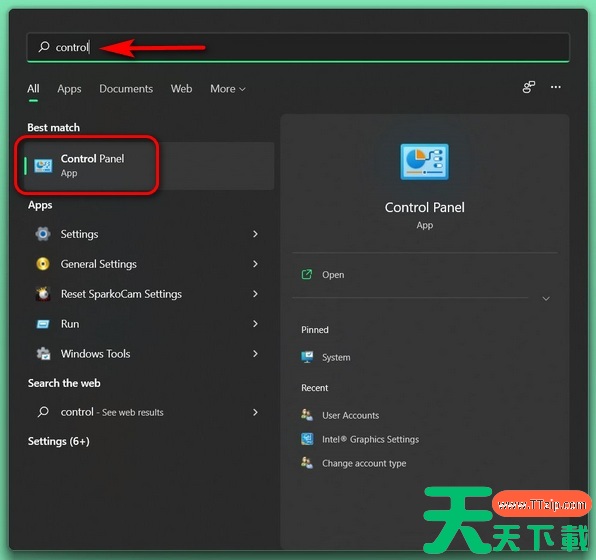Expand the Run result chevron
The height and width of the screenshot is (560, 596).
click(x=255, y=324)
